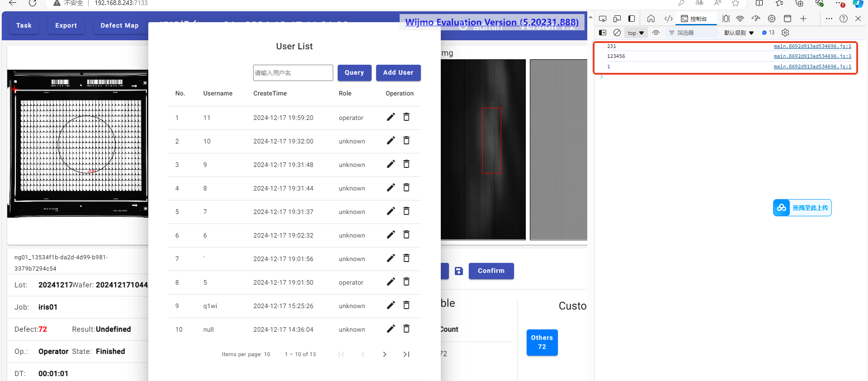Image resolution: width=868 pixels, height=381 pixels.
Task: Go to next page of user list
Action: click(385, 354)
